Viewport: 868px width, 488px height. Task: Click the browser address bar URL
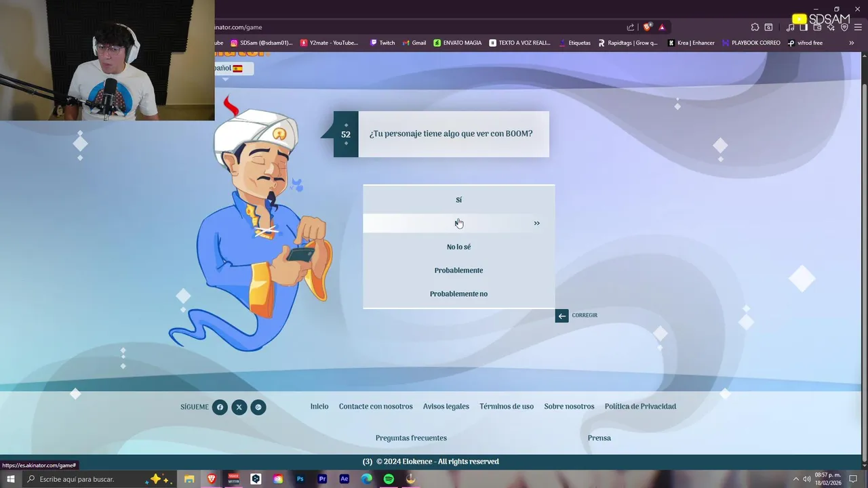239,27
